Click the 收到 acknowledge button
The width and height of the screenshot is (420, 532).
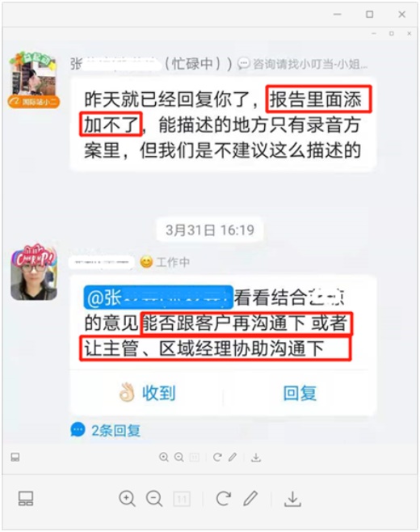pyautogui.click(x=147, y=393)
